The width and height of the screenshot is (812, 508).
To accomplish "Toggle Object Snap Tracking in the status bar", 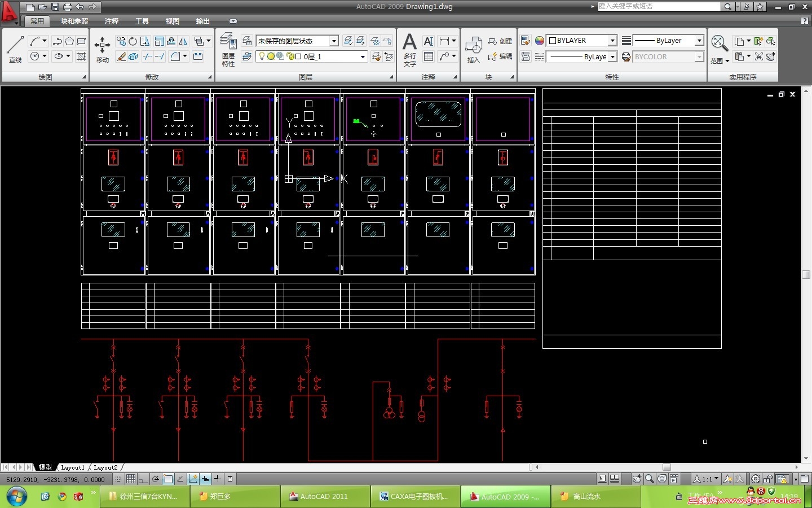I will (180, 479).
